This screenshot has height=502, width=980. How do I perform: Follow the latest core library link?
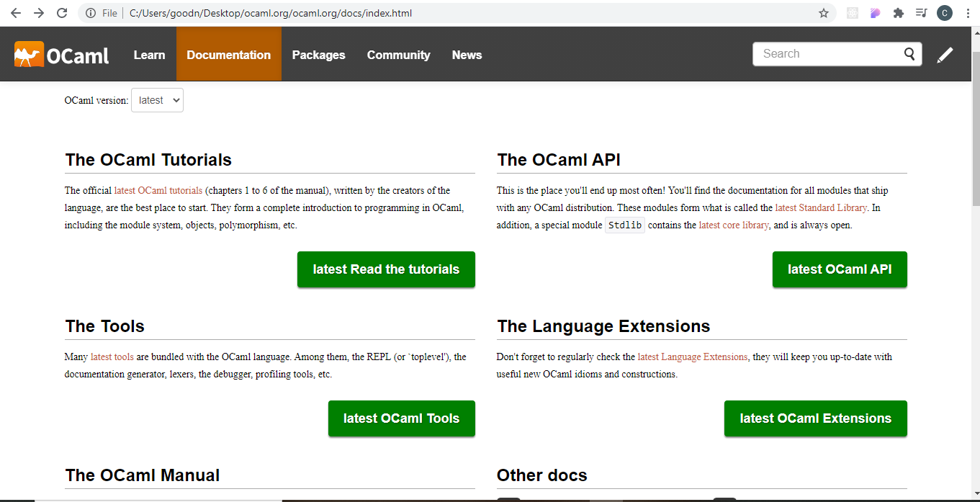click(734, 225)
